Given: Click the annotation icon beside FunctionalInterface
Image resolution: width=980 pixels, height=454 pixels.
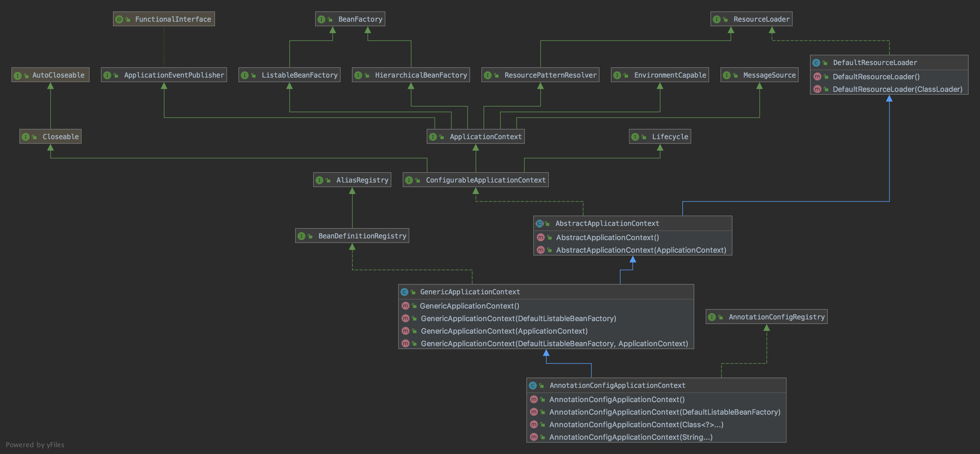Looking at the screenshot, I should coord(119,19).
